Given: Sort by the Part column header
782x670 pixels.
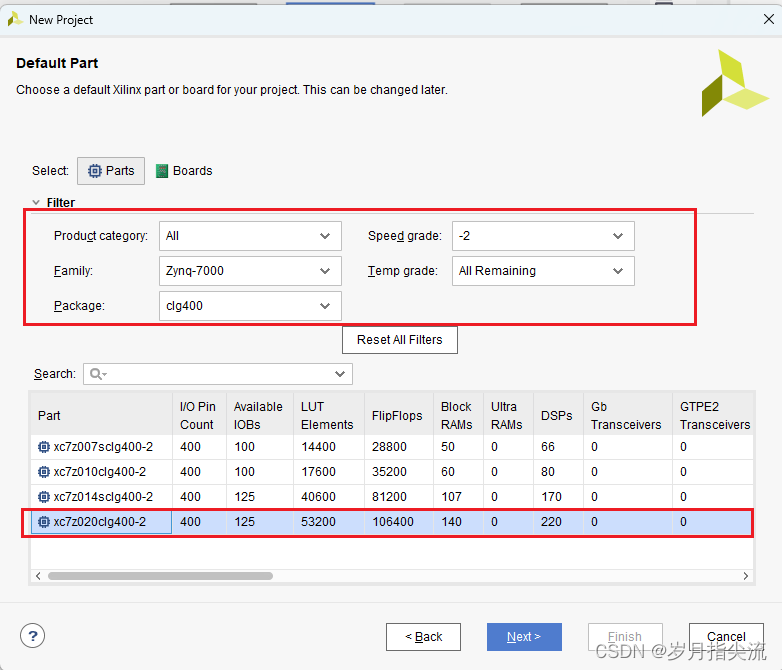Looking at the screenshot, I should (102, 416).
